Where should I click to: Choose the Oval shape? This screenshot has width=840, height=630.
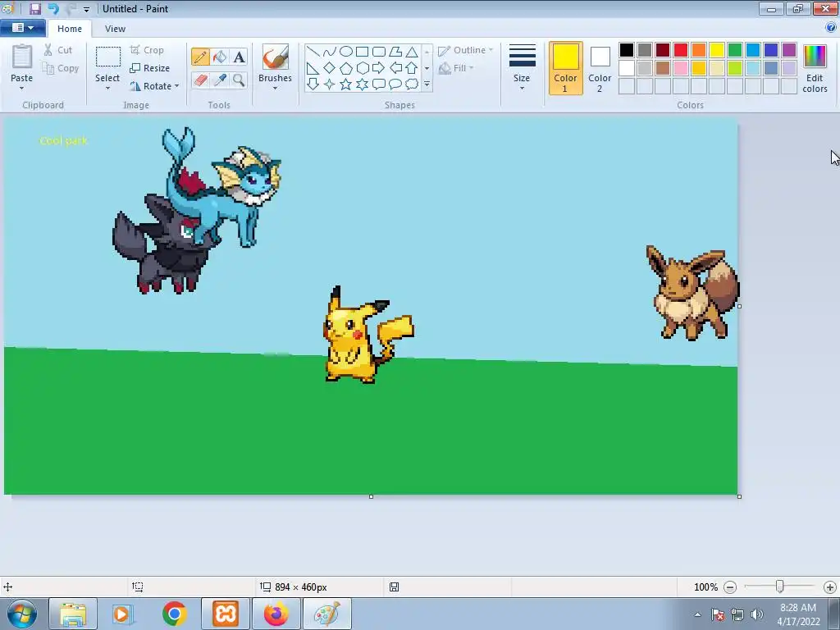tap(346, 52)
